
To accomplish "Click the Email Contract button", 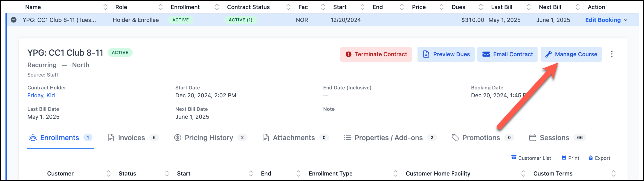I will 507,54.
